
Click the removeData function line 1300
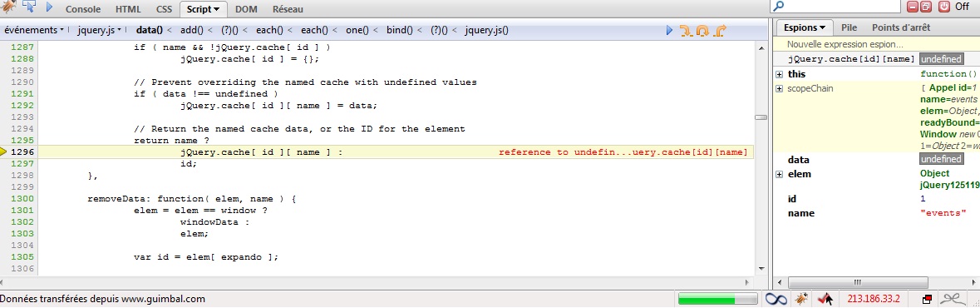click(x=191, y=199)
